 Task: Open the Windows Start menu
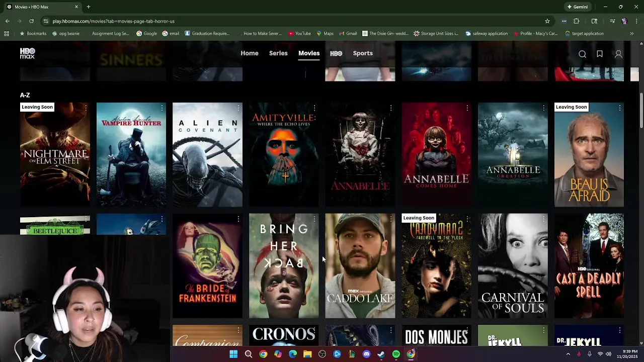coord(233,354)
